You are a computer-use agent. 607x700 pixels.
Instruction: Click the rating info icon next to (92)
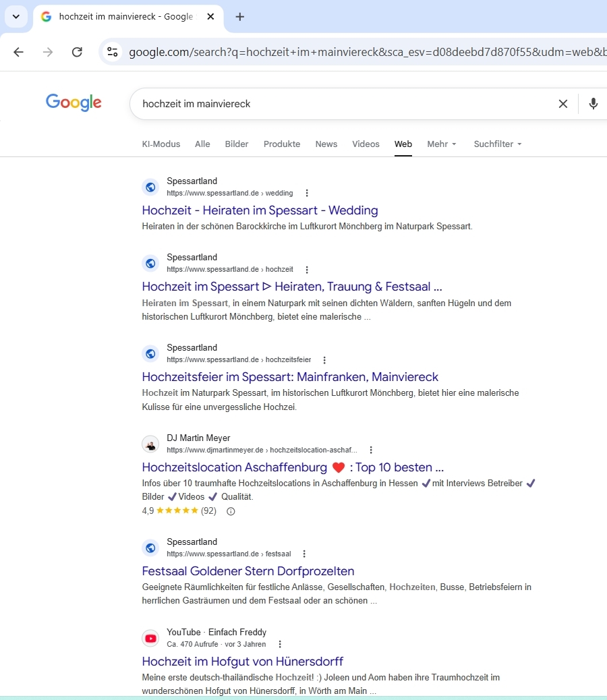(x=231, y=511)
